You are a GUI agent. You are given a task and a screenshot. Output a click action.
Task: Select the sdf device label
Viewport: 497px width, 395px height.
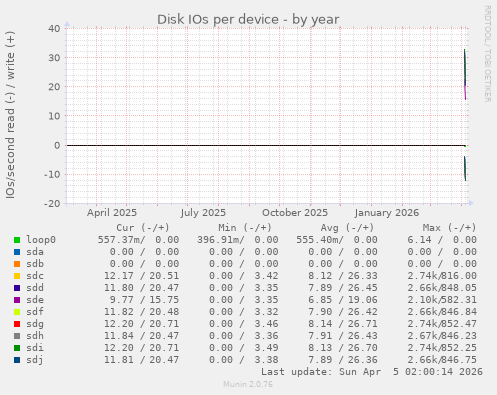[35, 312]
